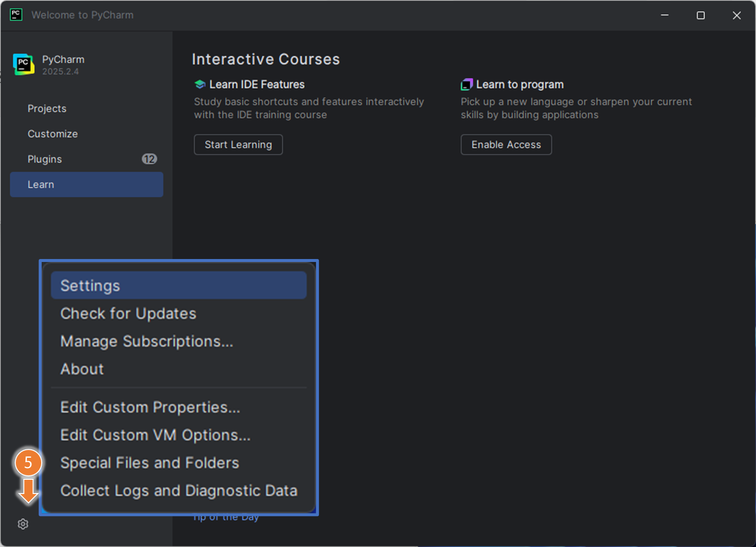The height and width of the screenshot is (547, 756).
Task: Click the gear options icon
Action: tap(23, 524)
